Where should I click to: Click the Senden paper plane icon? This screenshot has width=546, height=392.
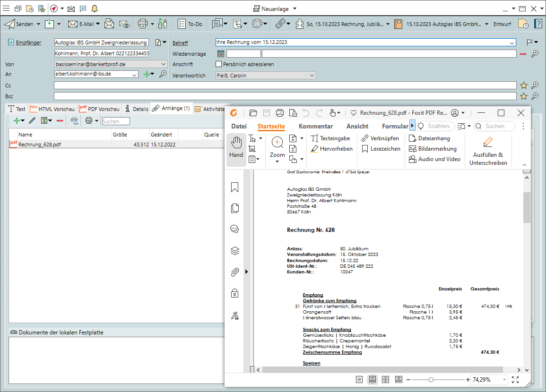pyautogui.click(x=9, y=24)
